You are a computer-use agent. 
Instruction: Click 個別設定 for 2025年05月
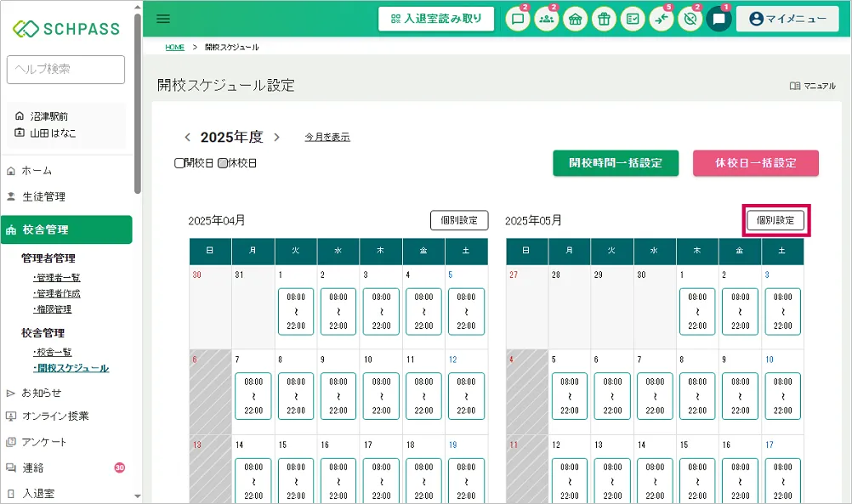coord(775,220)
